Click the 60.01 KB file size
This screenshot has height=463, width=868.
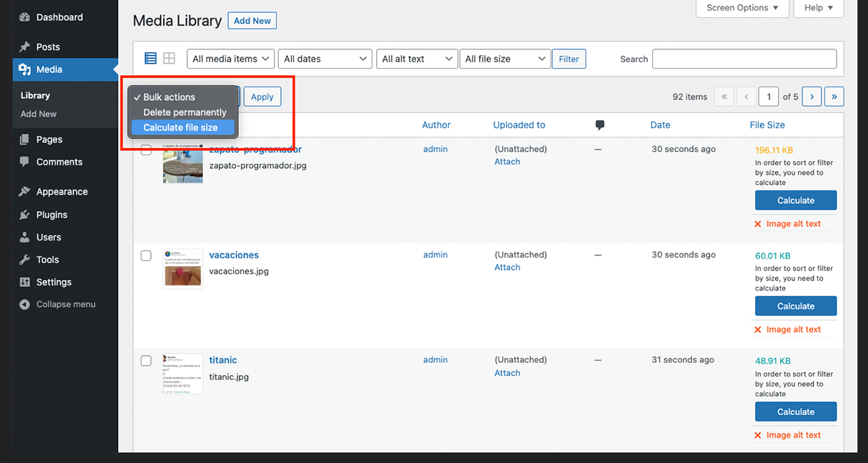pos(773,255)
